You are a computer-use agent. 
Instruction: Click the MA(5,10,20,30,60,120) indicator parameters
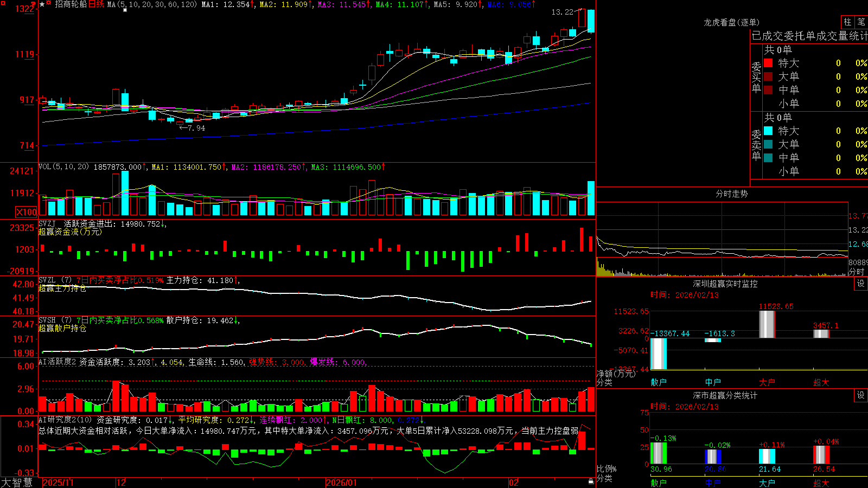pyautogui.click(x=152, y=4)
